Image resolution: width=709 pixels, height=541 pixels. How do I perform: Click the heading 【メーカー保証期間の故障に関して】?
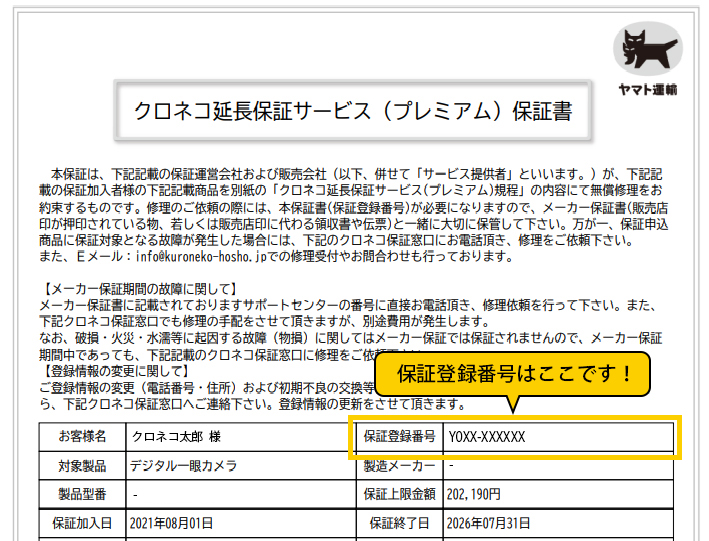coord(139,289)
